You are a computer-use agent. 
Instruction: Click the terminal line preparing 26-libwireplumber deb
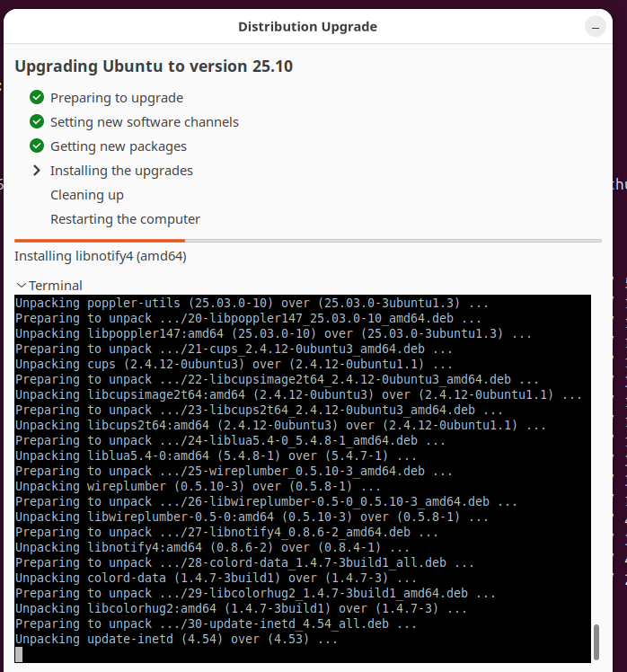tap(266, 502)
